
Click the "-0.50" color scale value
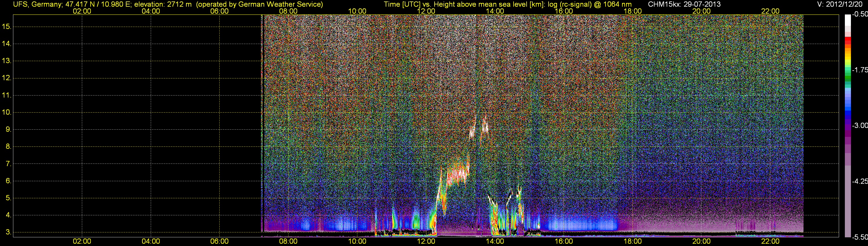pos(860,14)
